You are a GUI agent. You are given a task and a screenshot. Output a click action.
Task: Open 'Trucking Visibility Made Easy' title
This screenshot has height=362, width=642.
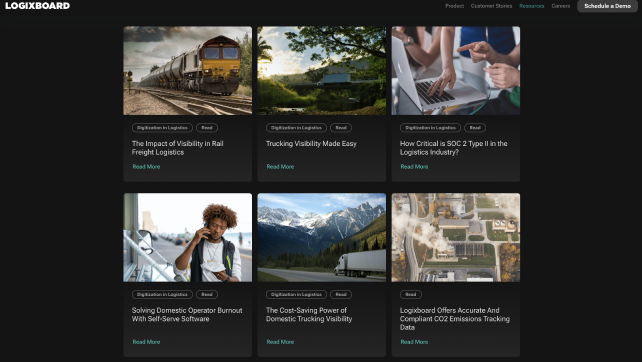tap(311, 144)
